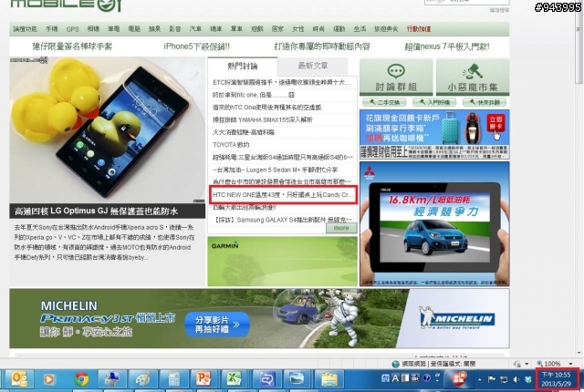
Task: Select 手機 in the navigation bar
Action: (52, 28)
